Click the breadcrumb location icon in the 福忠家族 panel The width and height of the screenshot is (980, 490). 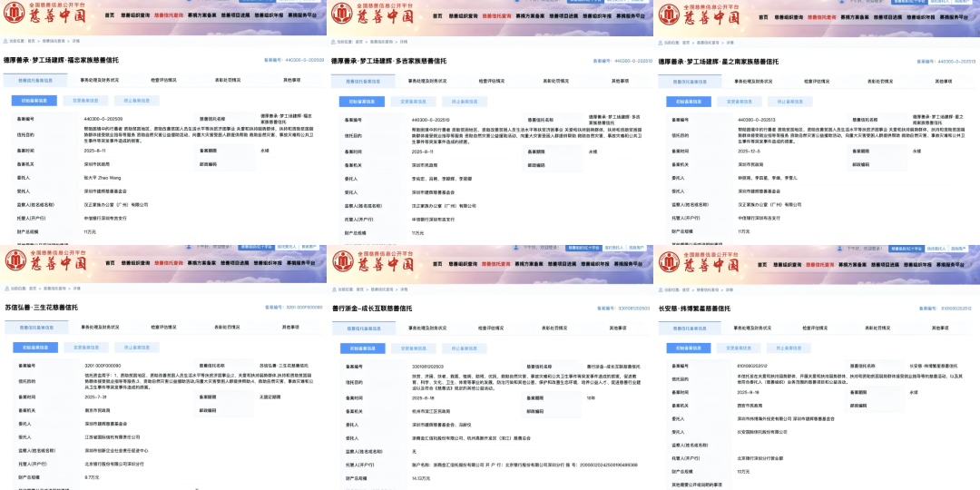pos(5,41)
